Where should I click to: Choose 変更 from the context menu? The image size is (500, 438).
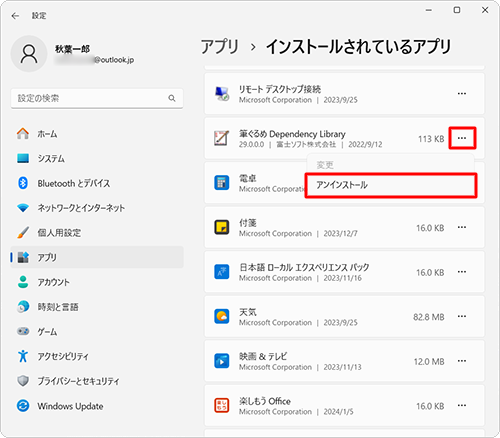(x=391, y=165)
